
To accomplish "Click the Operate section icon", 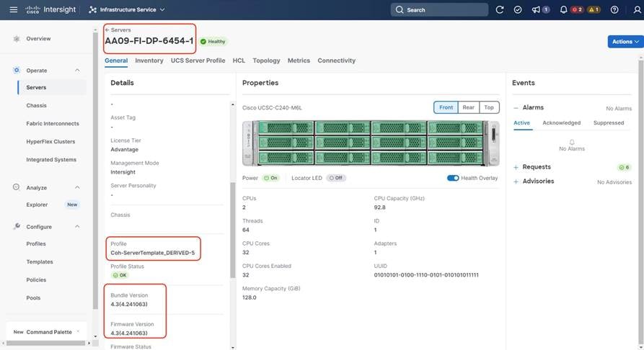I will (17, 70).
